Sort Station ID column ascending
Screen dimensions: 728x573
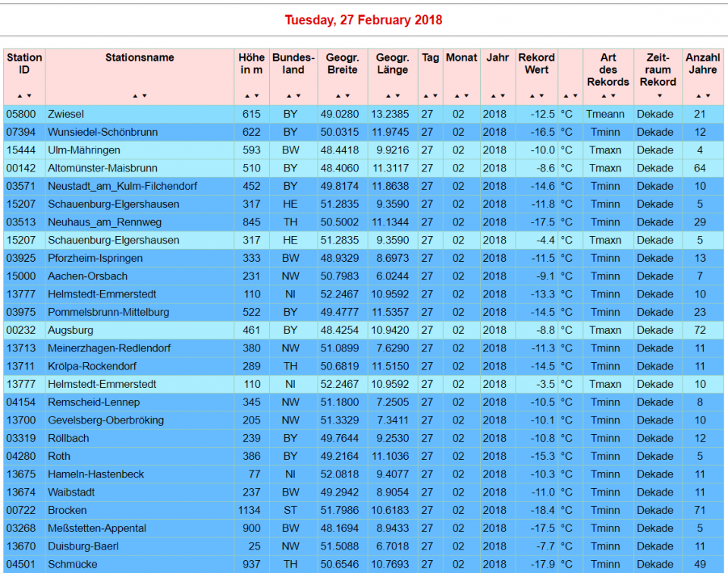pyautogui.click(x=20, y=96)
